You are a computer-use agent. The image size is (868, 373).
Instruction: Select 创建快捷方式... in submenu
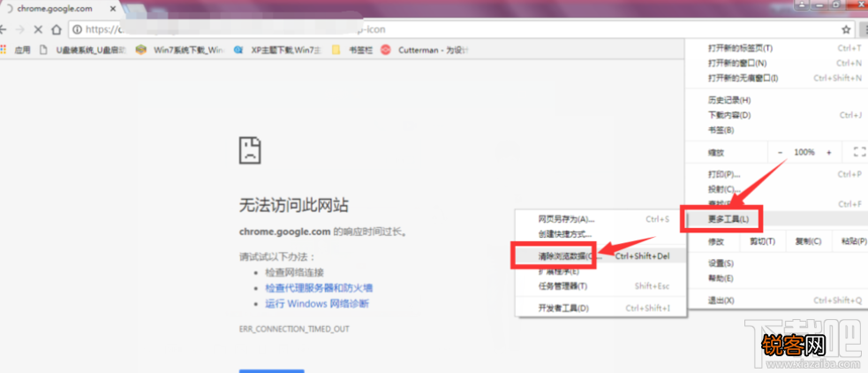(601, 234)
